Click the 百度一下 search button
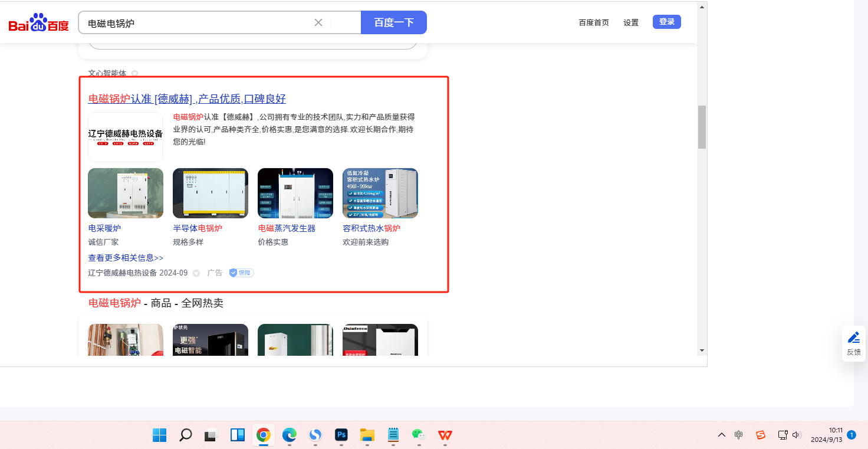 pyautogui.click(x=394, y=22)
